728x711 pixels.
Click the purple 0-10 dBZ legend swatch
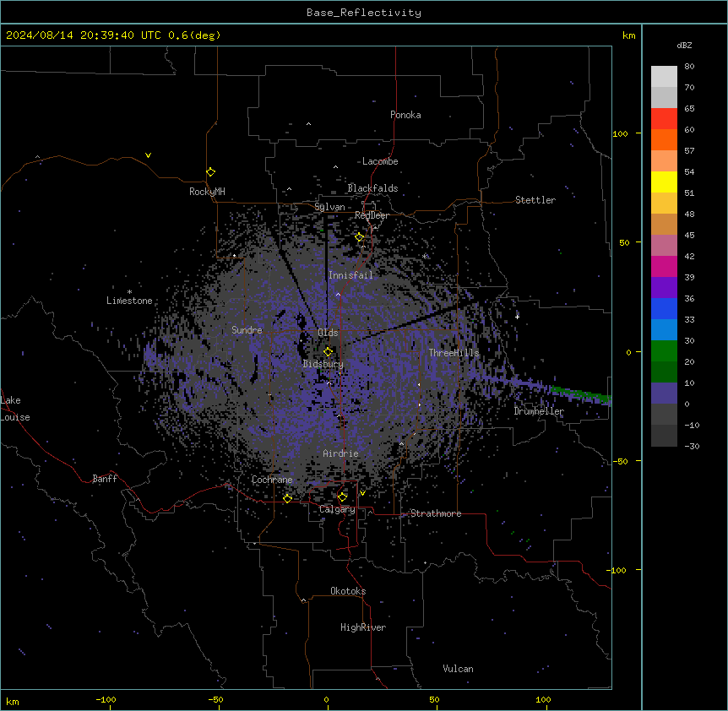click(x=664, y=393)
